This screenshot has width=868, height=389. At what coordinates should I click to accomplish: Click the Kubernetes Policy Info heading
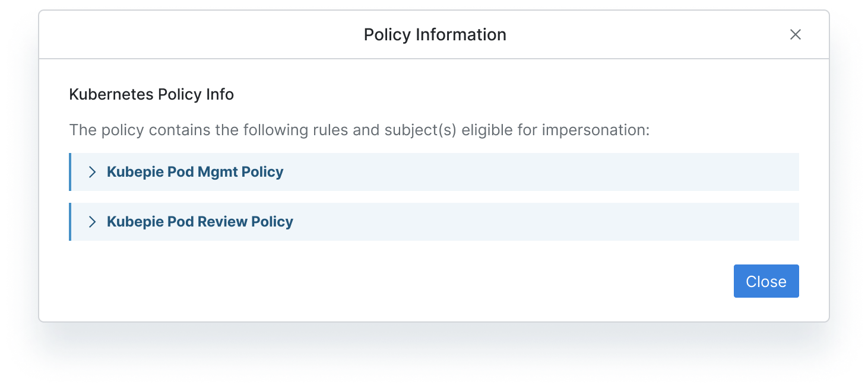click(151, 94)
